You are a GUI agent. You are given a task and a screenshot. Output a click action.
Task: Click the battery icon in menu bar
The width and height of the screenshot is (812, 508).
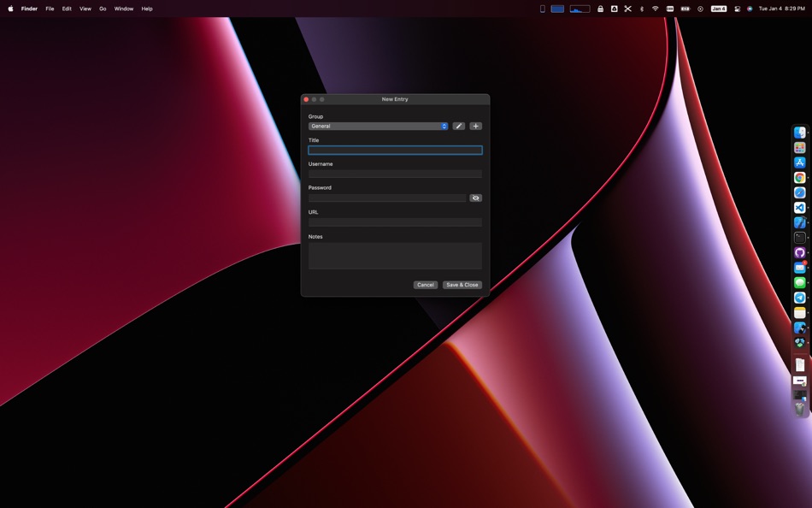coord(685,9)
